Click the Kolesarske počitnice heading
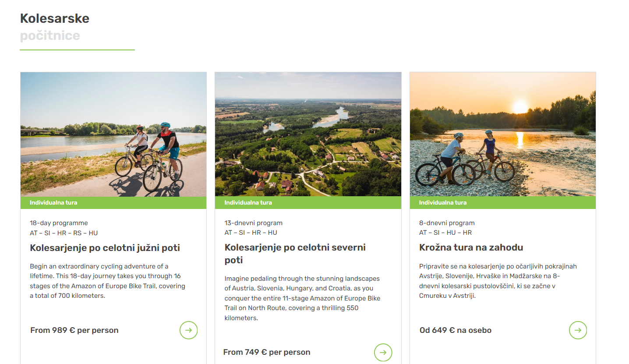This screenshot has height=364, width=629. tap(55, 27)
